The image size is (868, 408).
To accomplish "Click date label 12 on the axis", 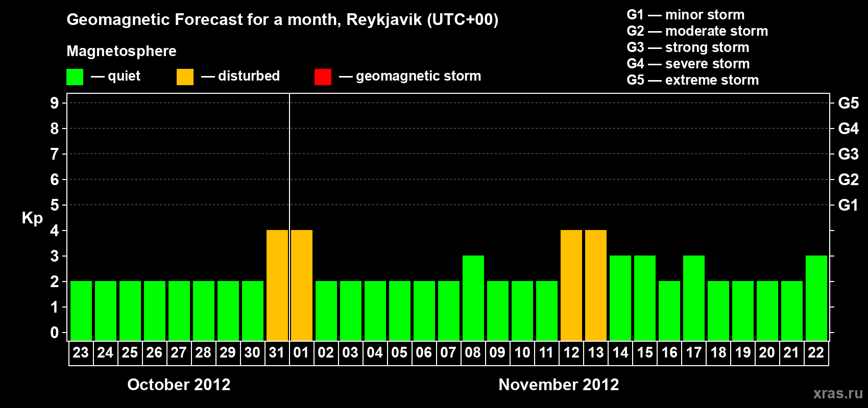I will 571,352.
